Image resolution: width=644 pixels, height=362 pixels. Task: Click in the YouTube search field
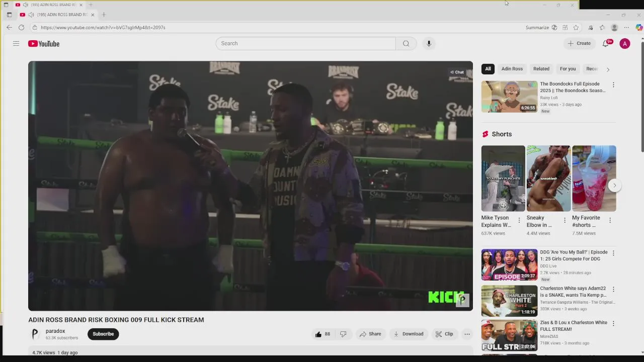(305, 43)
